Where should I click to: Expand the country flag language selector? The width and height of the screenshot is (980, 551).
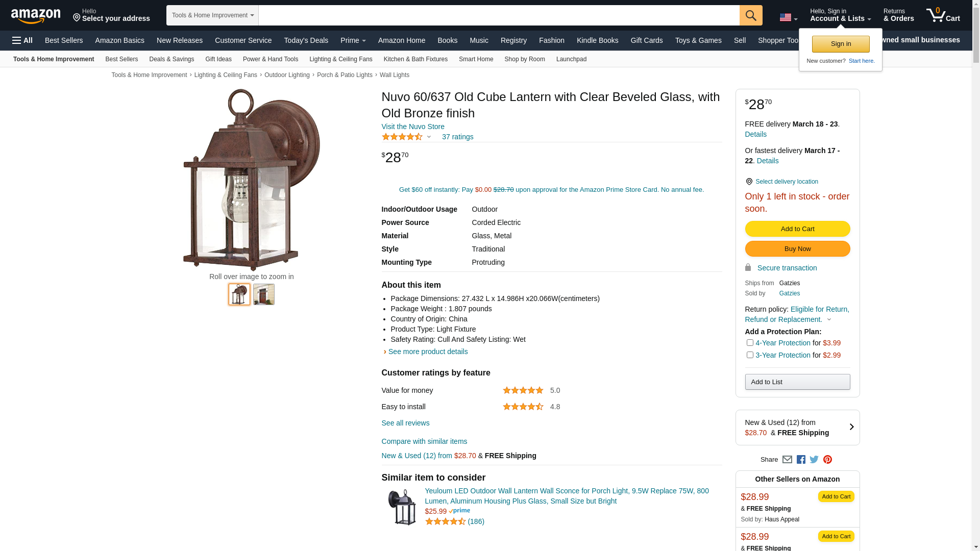(788, 18)
